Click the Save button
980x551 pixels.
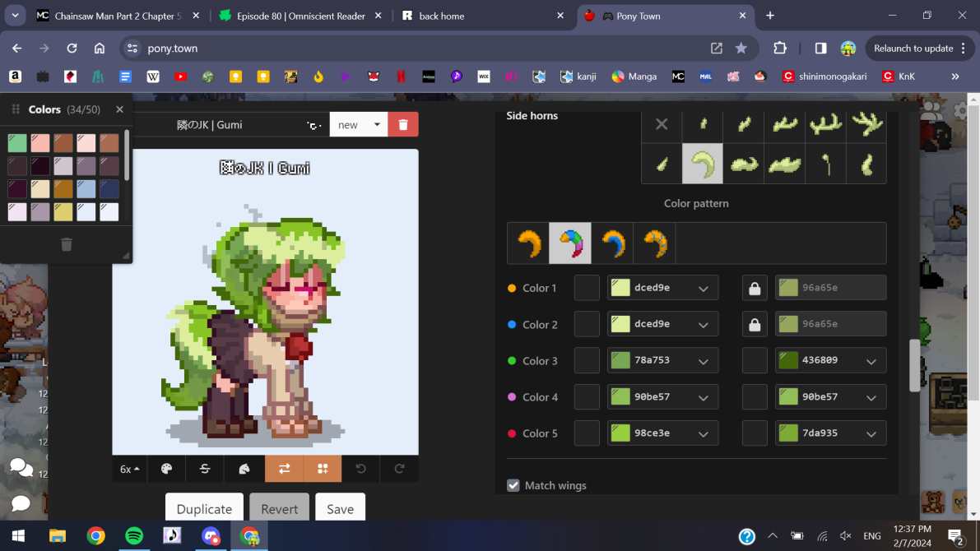click(x=340, y=509)
